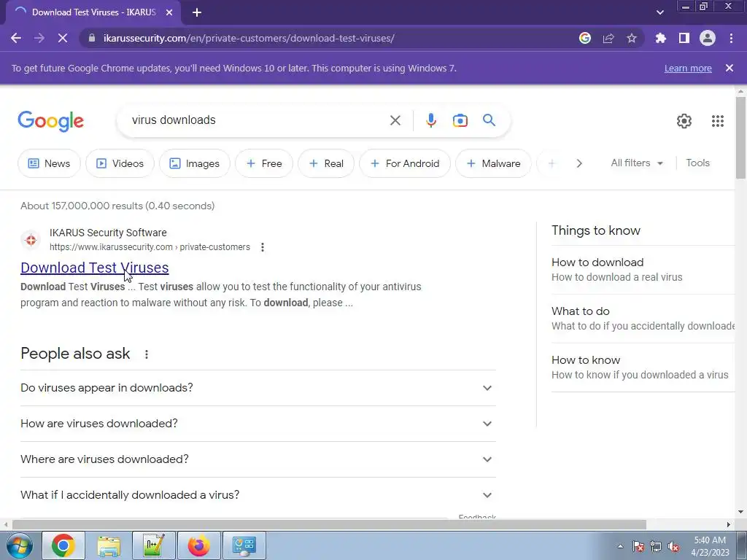This screenshot has width=747, height=560.
Task: Click the Tools button
Action: [697, 163]
